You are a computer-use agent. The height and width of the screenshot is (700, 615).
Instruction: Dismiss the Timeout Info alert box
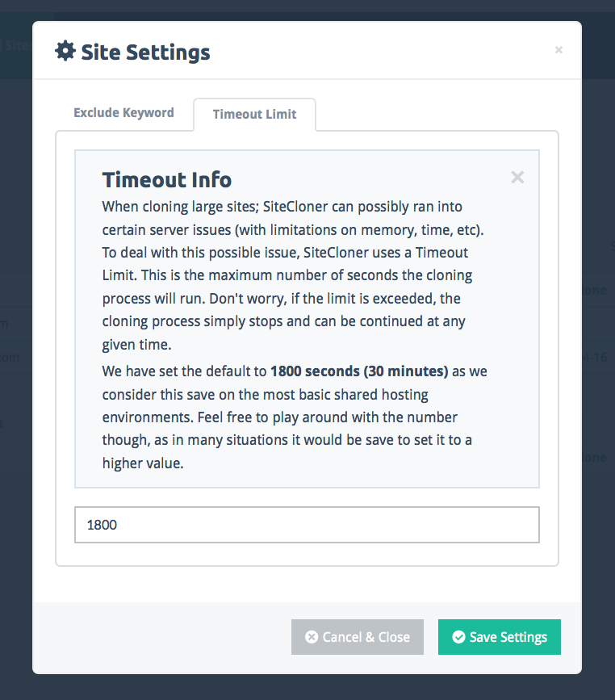tap(517, 178)
